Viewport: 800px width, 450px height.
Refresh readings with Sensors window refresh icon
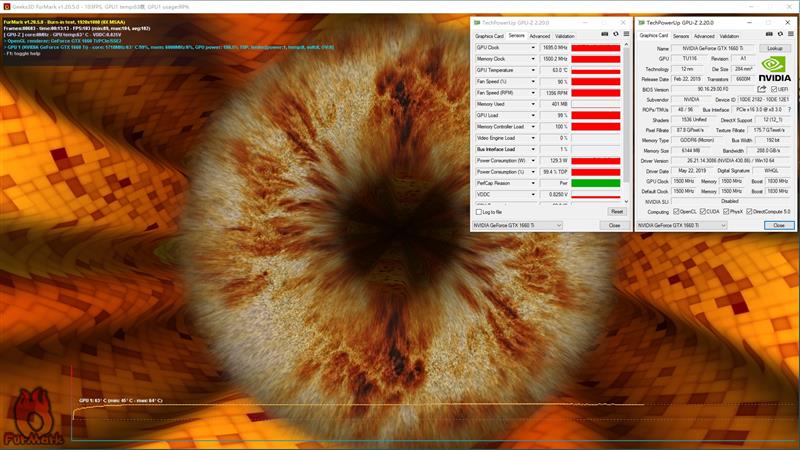click(x=616, y=34)
